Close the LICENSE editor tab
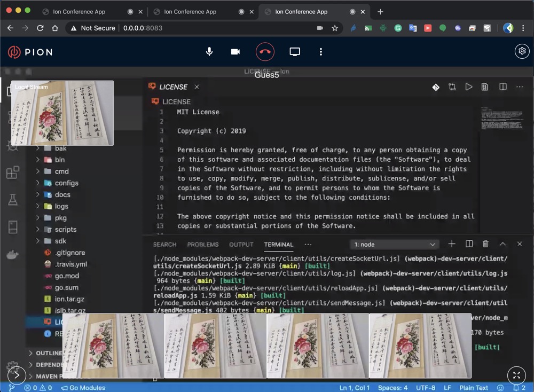The width and height of the screenshot is (534, 392). pos(197,87)
